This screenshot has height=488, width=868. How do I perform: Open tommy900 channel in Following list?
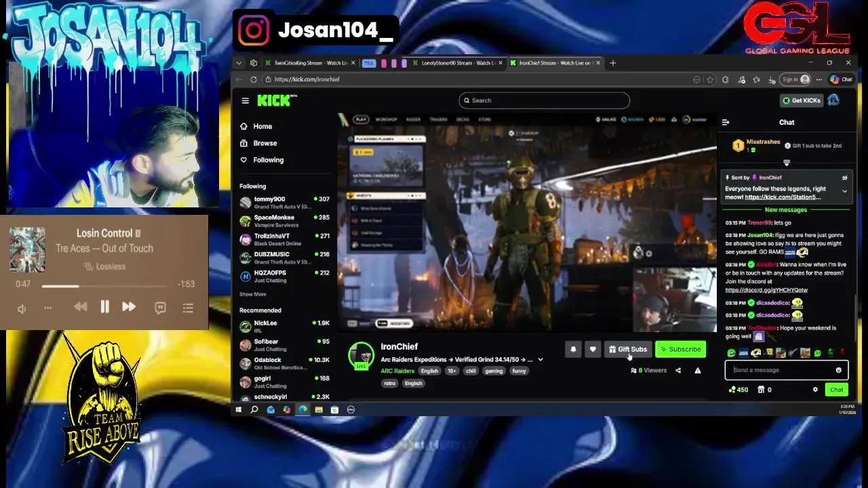point(284,202)
